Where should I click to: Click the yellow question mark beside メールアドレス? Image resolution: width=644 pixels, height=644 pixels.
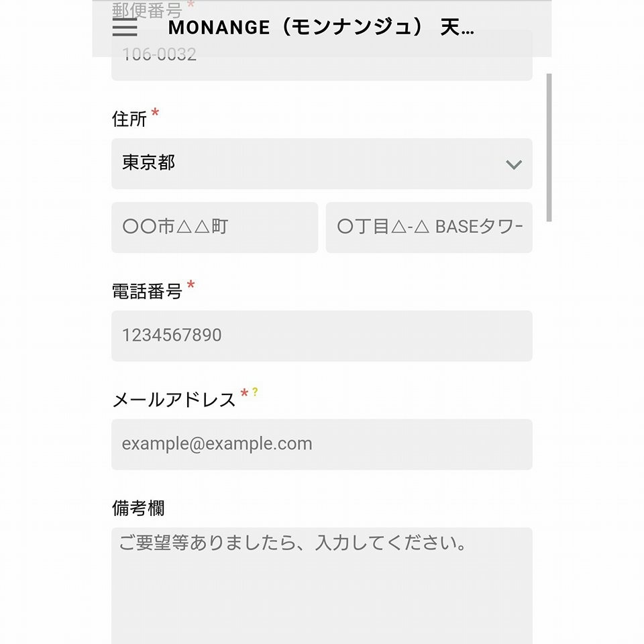255,392
